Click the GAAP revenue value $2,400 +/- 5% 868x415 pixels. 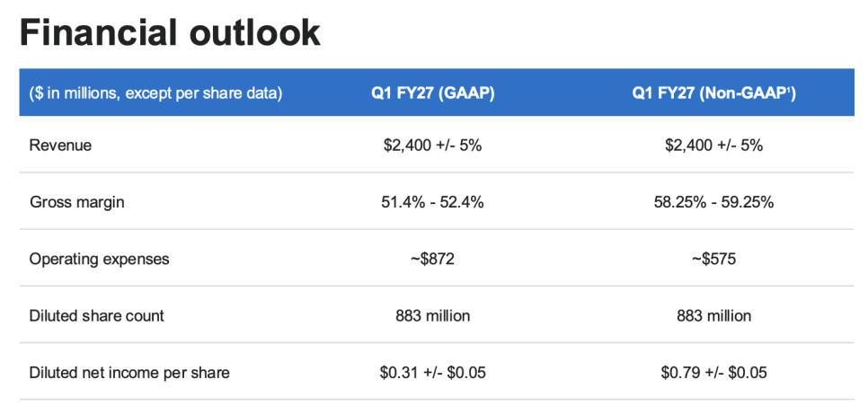click(x=433, y=145)
